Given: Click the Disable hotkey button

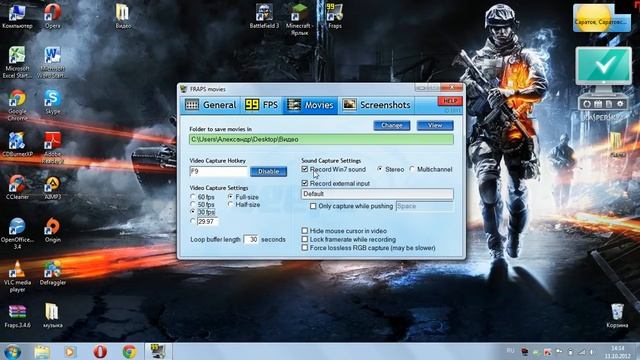Looking at the screenshot, I should tap(269, 171).
